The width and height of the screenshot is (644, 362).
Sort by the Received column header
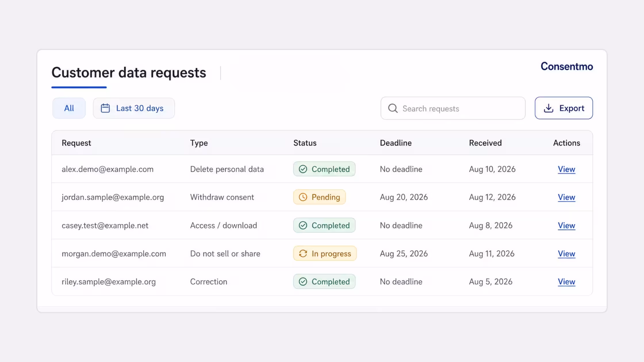pyautogui.click(x=485, y=143)
